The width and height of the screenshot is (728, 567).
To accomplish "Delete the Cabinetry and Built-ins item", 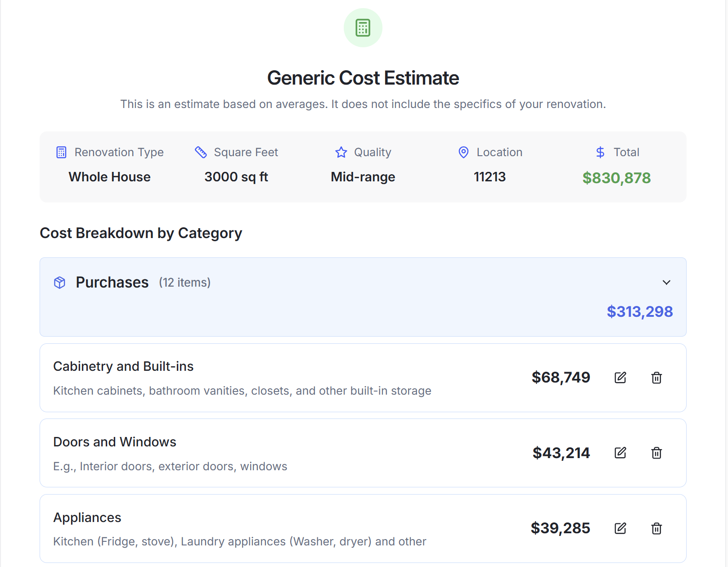I will tap(656, 378).
